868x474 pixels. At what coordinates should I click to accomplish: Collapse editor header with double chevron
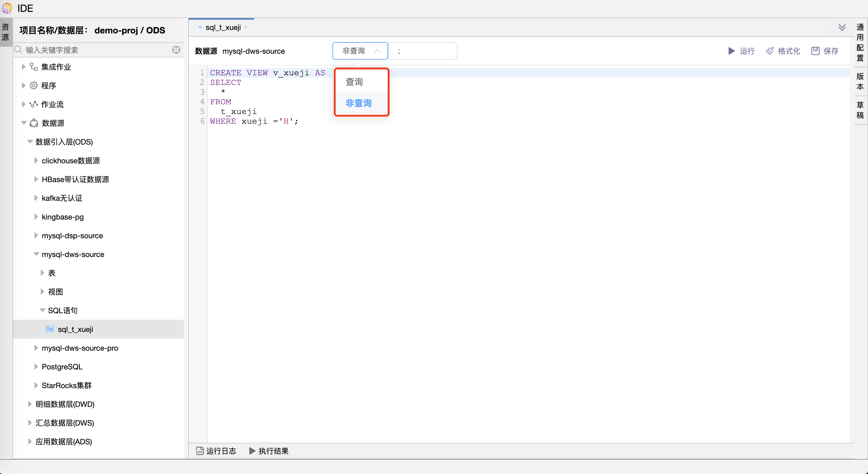(x=842, y=27)
